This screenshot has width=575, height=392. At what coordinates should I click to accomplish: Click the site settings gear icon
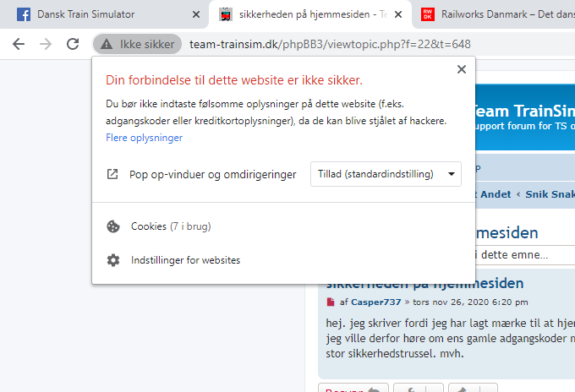pos(113,260)
